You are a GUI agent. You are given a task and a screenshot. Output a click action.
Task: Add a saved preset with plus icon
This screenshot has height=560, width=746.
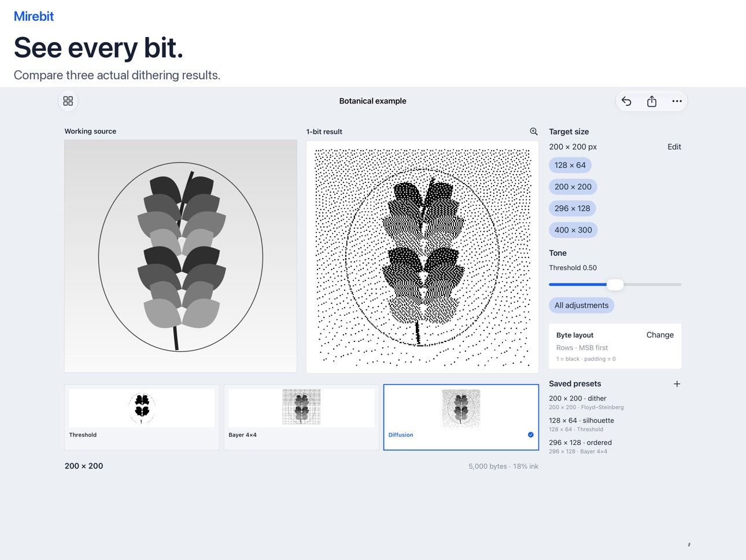[x=677, y=384]
